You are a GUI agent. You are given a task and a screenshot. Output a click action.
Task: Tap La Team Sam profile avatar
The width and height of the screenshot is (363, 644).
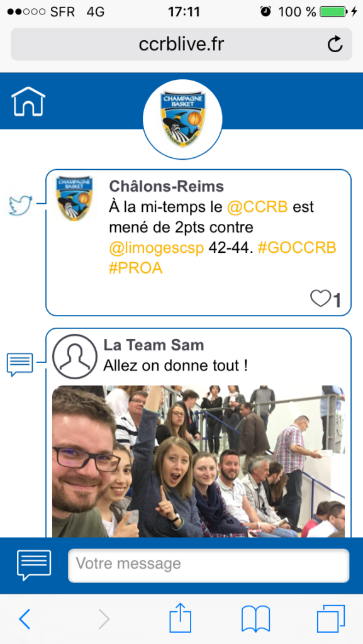click(75, 357)
